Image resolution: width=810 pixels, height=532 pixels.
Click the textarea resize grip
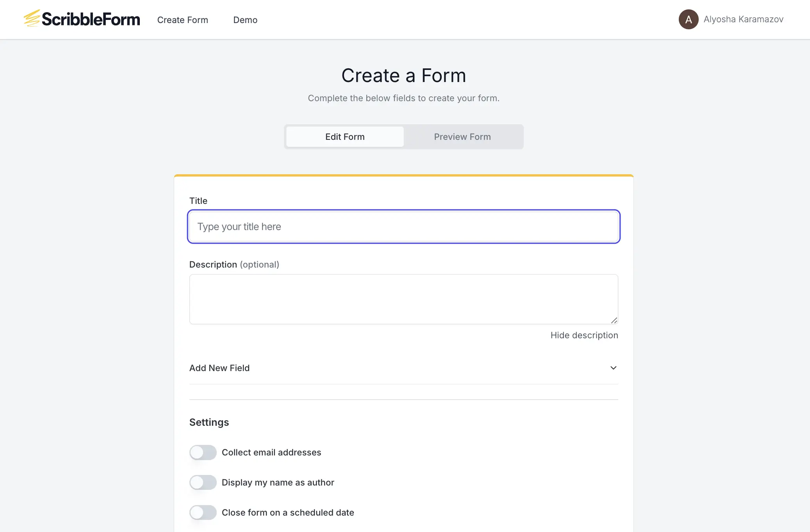tap(614, 320)
